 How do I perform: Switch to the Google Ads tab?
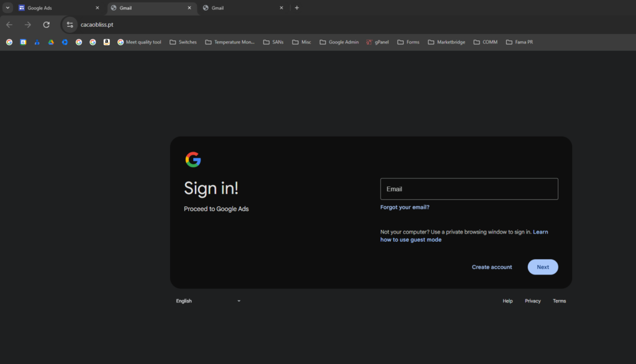point(58,8)
